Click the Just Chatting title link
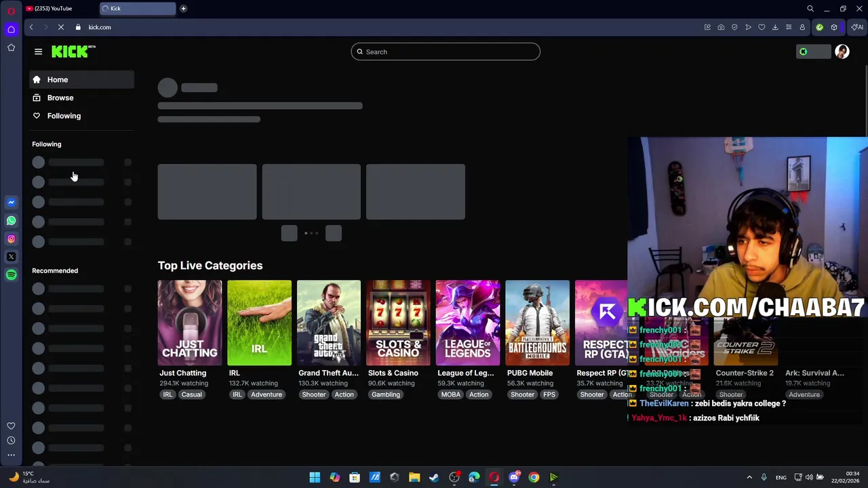This screenshot has height=488, width=868. [182, 373]
